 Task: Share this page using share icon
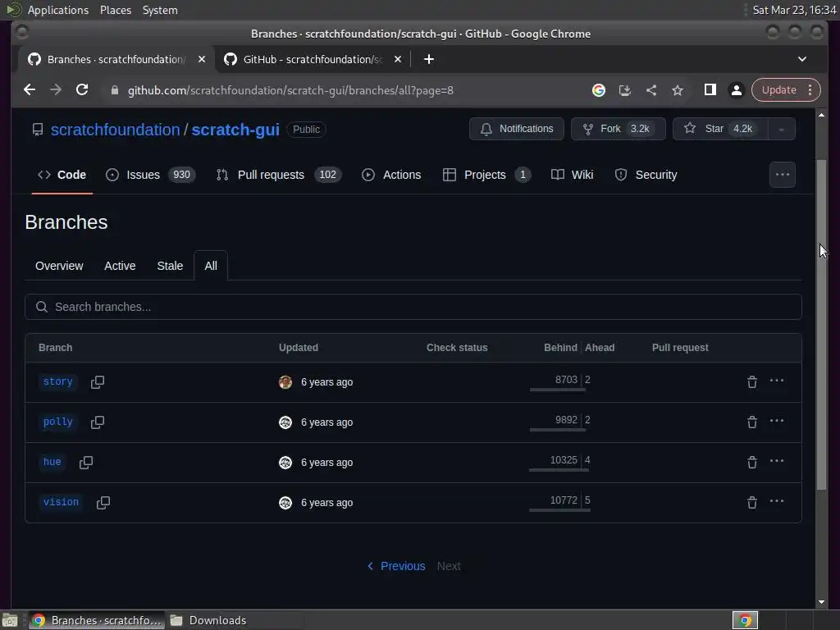pos(651,90)
